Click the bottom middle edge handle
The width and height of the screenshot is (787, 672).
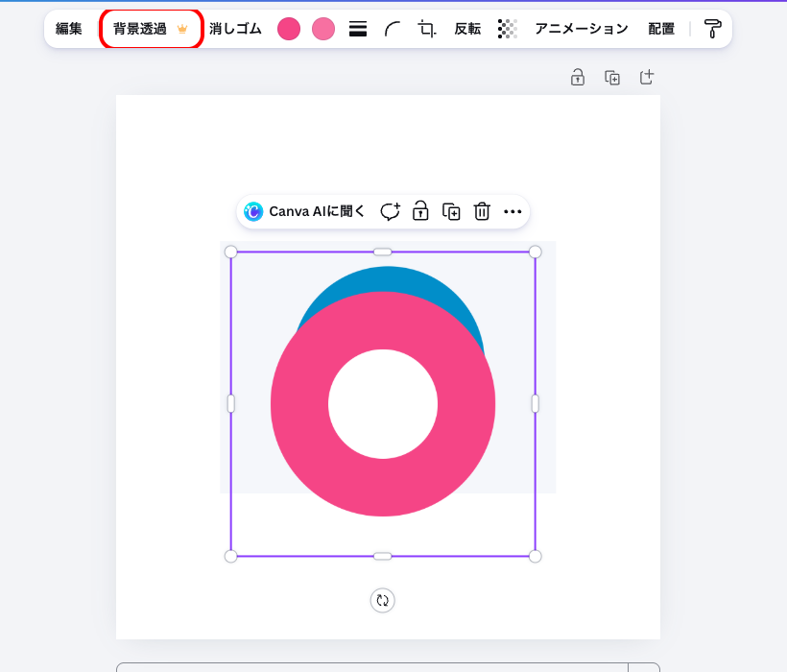point(382,556)
